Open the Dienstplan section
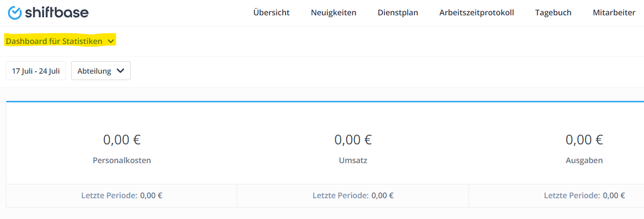This screenshot has height=219, width=644. [x=398, y=13]
